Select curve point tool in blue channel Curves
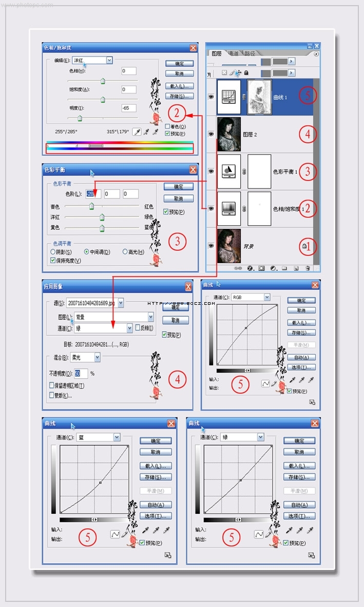The image size is (364, 607). pyautogui.click(x=115, y=535)
